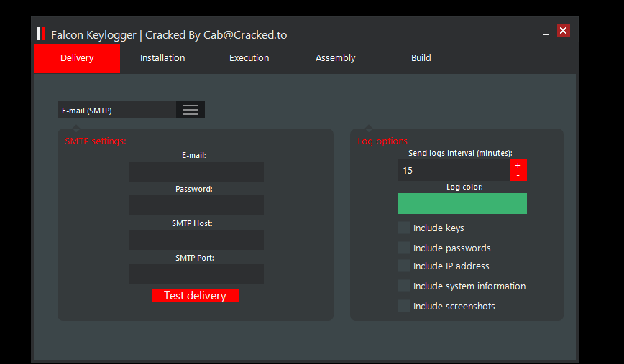Select the SMTP Host text box

[x=196, y=240]
